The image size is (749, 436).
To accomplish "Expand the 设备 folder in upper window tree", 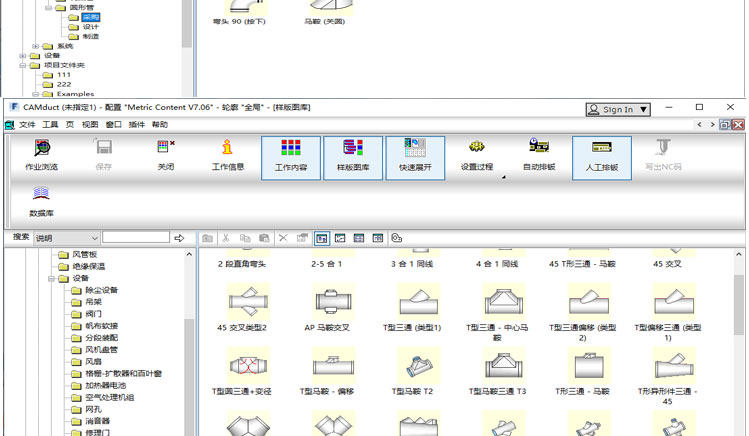I will point(22,56).
